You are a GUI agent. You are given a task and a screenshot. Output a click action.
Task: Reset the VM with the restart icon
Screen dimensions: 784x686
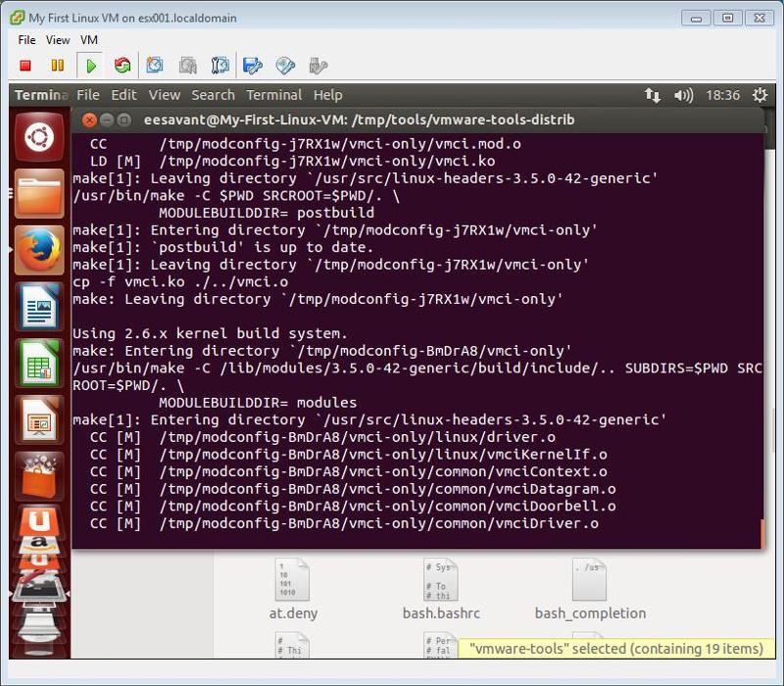coord(122,66)
